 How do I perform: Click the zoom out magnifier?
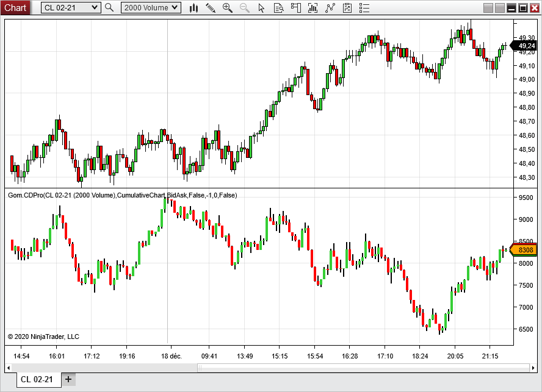coord(245,8)
